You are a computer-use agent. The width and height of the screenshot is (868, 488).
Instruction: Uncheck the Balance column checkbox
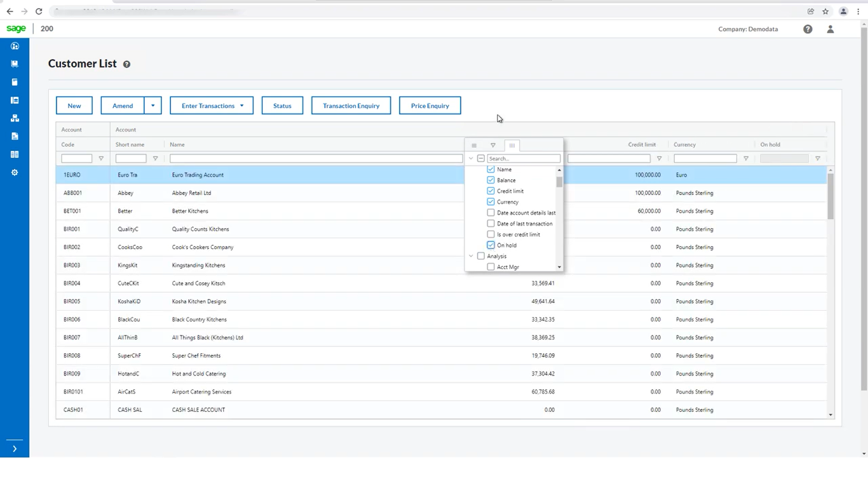(491, 180)
